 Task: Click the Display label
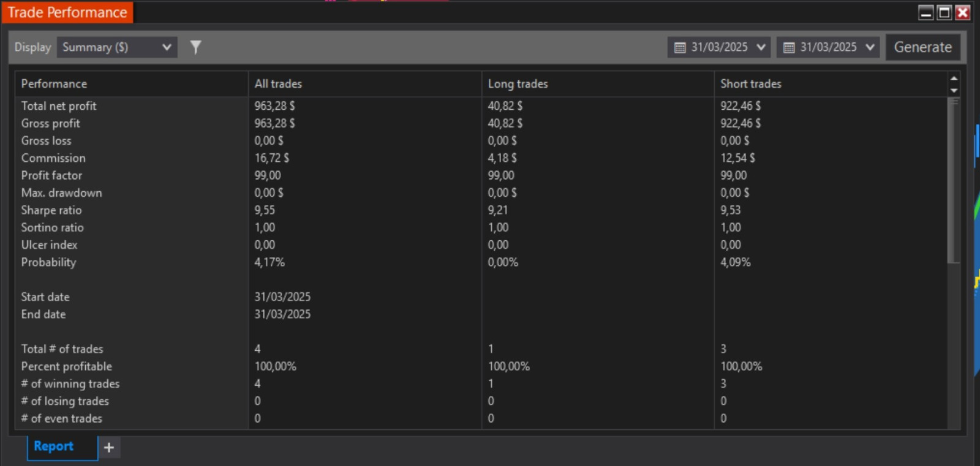point(32,47)
